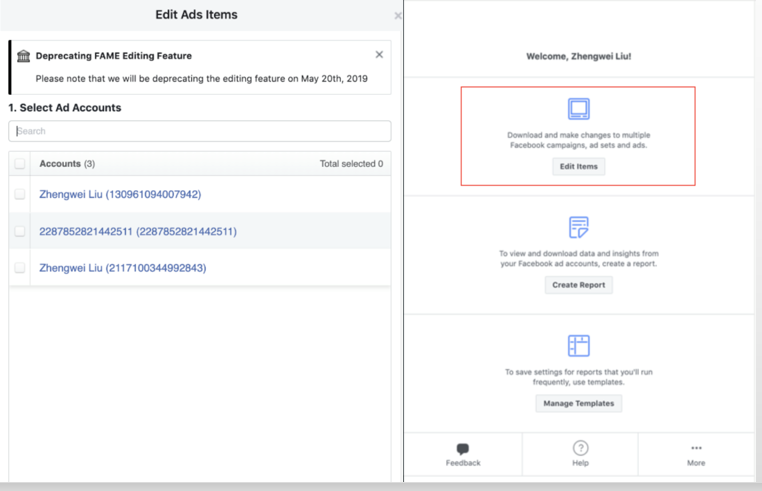
Task: Click the Edit Items button
Action: pos(578,166)
